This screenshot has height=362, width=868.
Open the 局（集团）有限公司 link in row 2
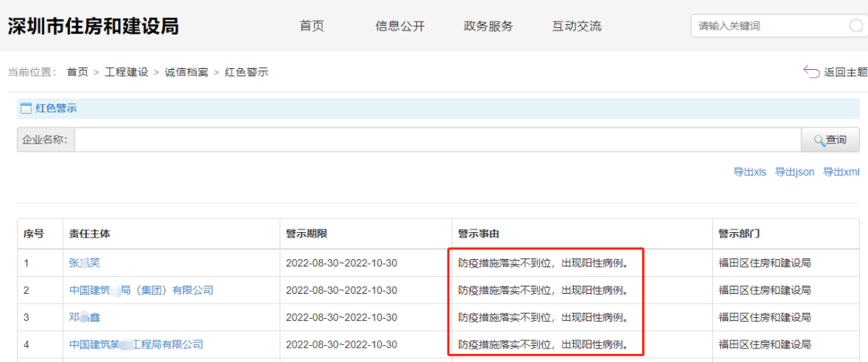(x=141, y=290)
